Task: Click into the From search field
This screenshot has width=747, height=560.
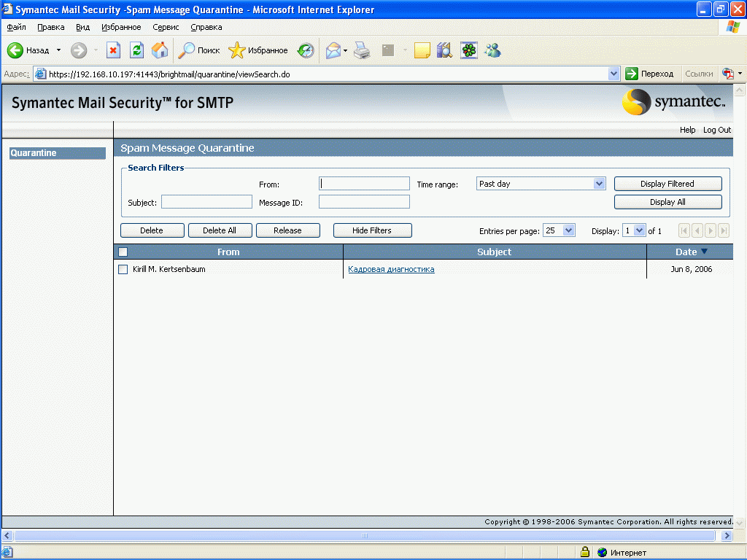Action: pyautogui.click(x=364, y=184)
